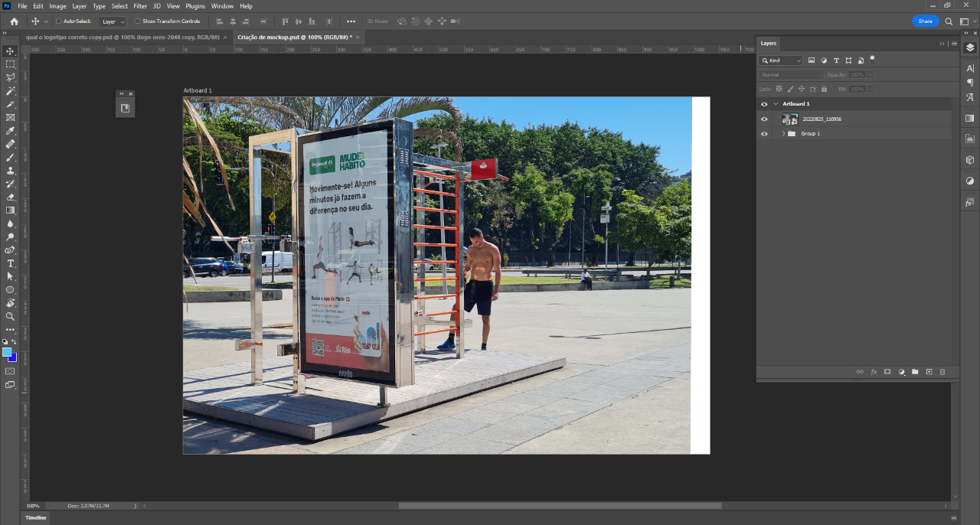The height and width of the screenshot is (525, 980).
Task: Go to the Home screen
Action: pyautogui.click(x=14, y=21)
